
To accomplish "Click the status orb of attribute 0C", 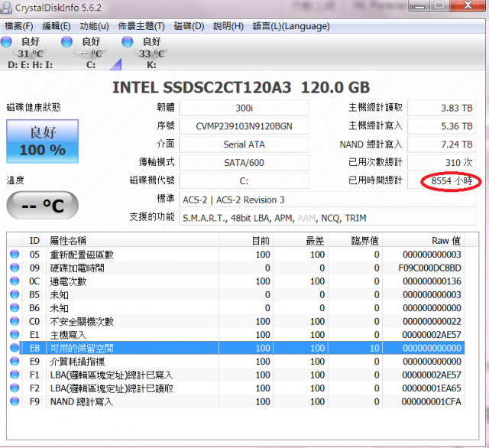I will (x=15, y=281).
